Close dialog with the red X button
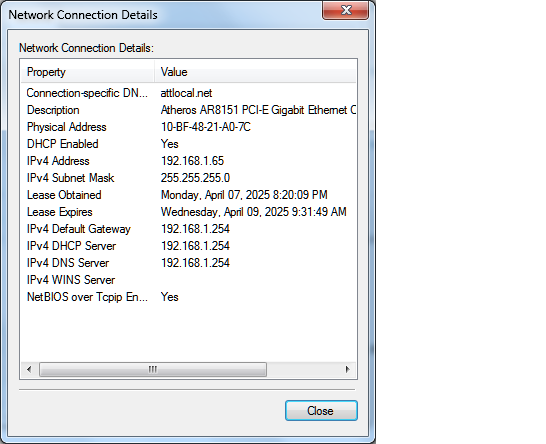This screenshot has height=444, width=546. (345, 10)
